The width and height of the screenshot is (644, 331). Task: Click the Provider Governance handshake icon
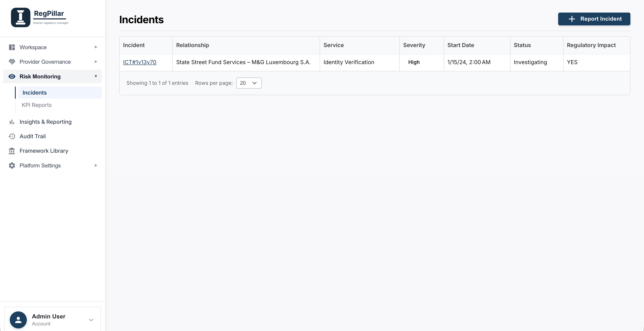pos(12,62)
